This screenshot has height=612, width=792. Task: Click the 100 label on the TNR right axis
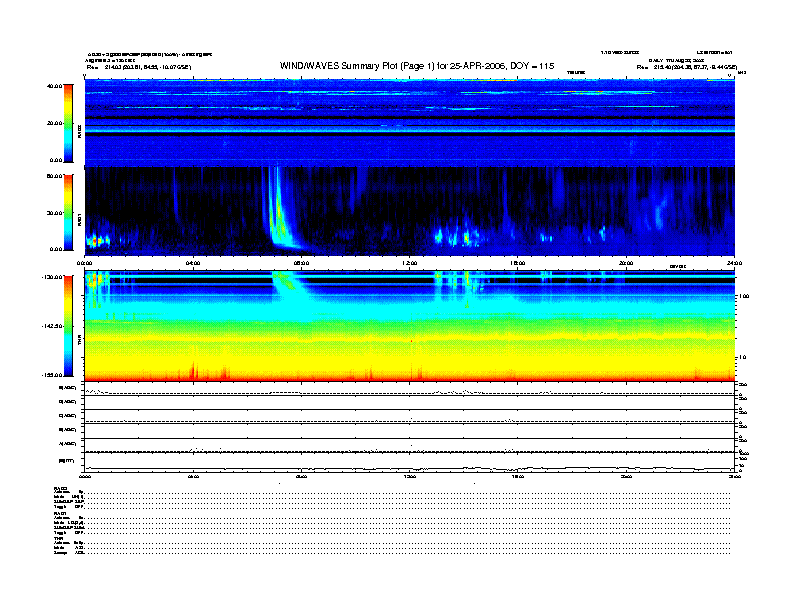[744, 296]
